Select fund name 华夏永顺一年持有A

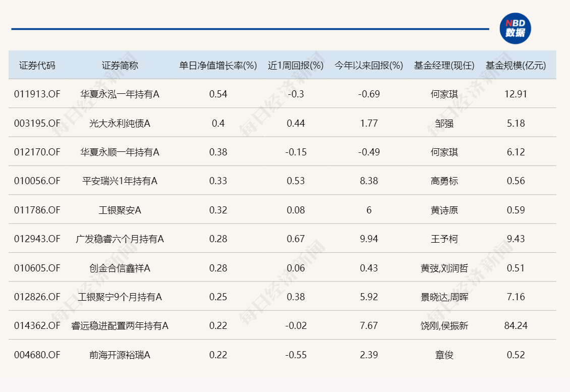(x=120, y=152)
